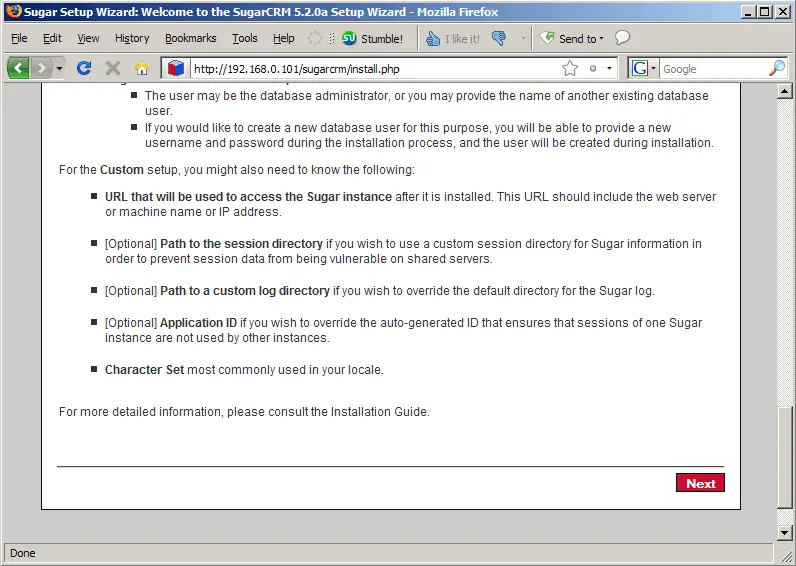This screenshot has width=796, height=566.
Task: Open the thumbs down dropdown arrow
Action: [523, 39]
